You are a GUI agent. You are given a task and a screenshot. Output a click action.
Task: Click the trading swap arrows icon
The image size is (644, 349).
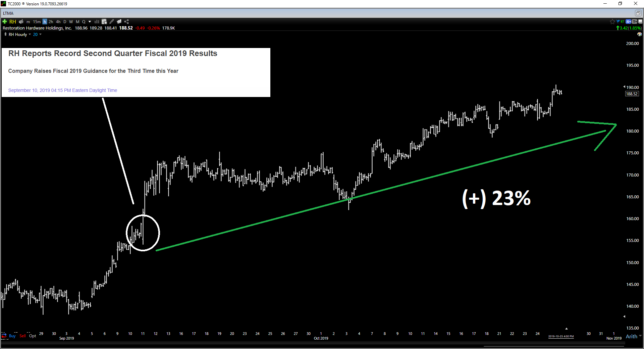pyautogui.click(x=4, y=336)
